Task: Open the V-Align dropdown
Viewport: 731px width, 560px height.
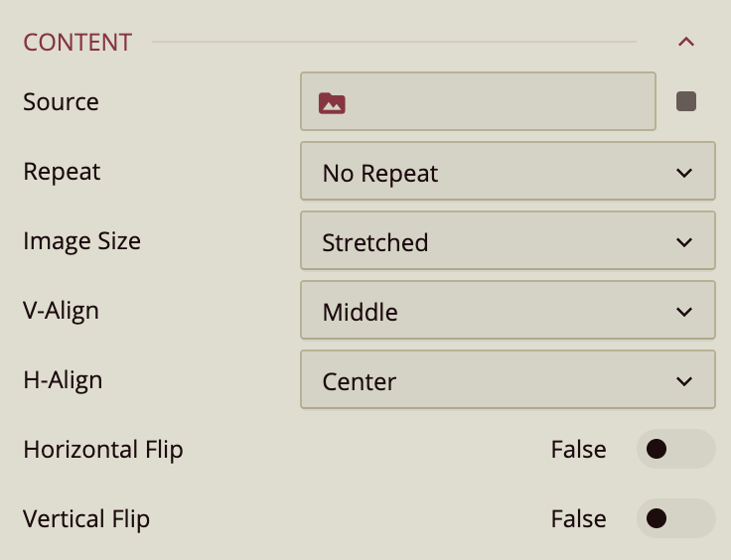Action: click(x=508, y=311)
